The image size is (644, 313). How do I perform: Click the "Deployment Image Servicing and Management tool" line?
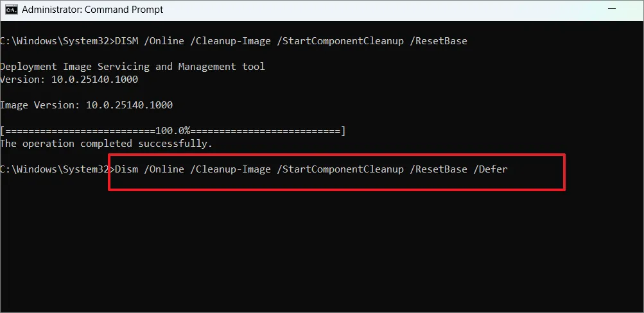click(x=132, y=67)
